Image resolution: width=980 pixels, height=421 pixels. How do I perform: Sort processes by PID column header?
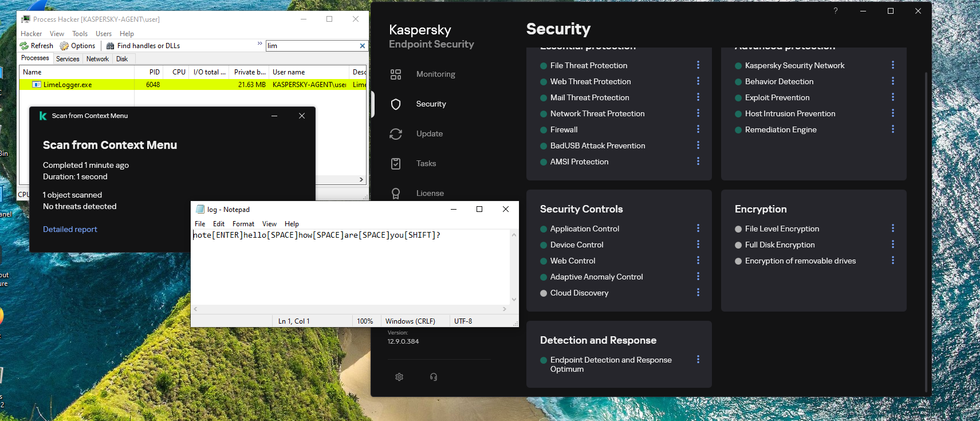149,72
